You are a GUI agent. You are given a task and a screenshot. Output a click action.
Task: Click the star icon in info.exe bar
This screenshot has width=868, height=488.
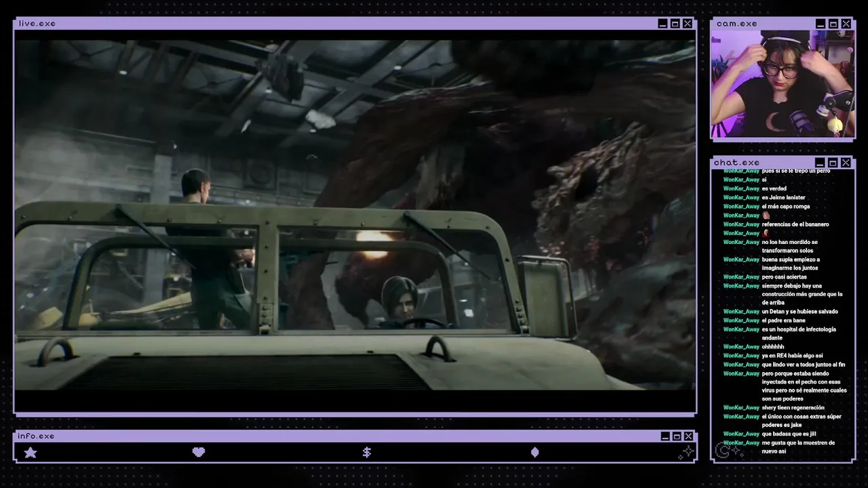(31, 452)
